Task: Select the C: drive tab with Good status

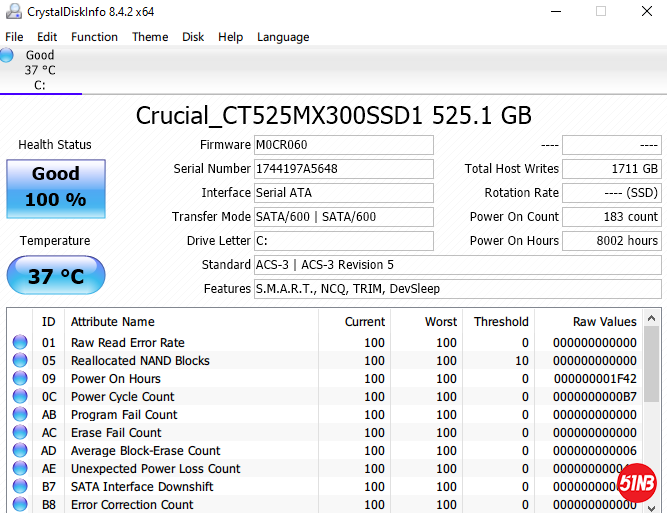Action: coord(40,70)
